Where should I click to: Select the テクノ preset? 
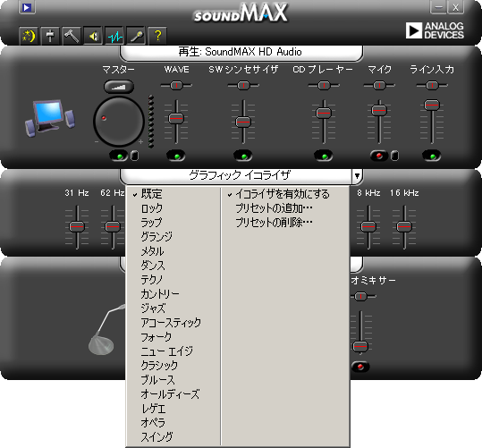(173, 280)
